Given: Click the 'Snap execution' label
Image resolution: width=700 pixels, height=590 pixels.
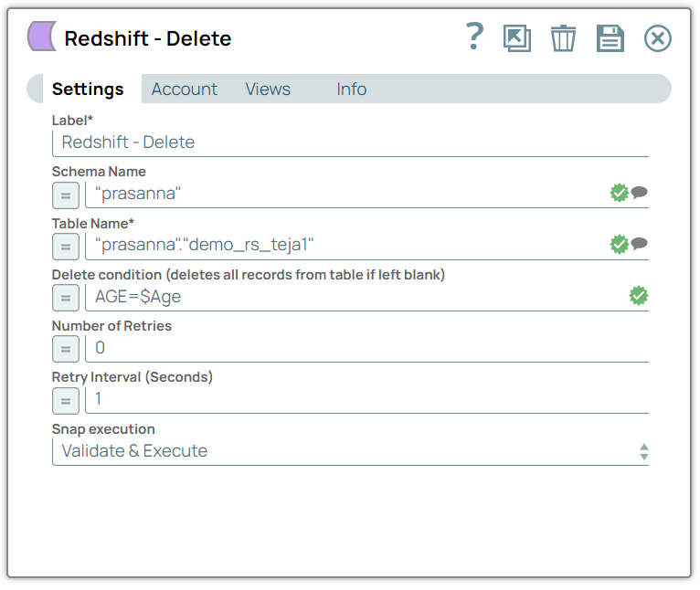Looking at the screenshot, I should pos(103,429).
